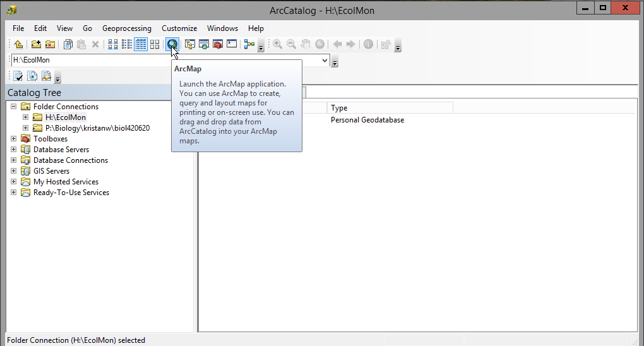Click the Zoom In magnifier icon

point(278,44)
